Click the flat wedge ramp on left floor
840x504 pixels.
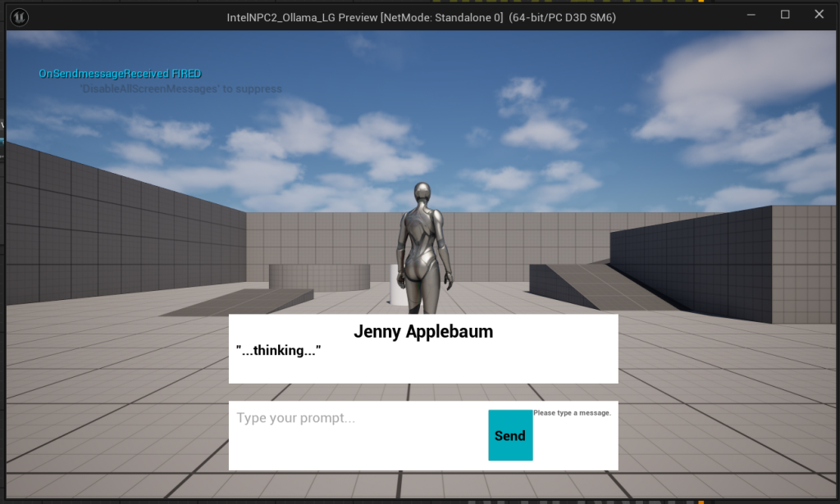238,302
